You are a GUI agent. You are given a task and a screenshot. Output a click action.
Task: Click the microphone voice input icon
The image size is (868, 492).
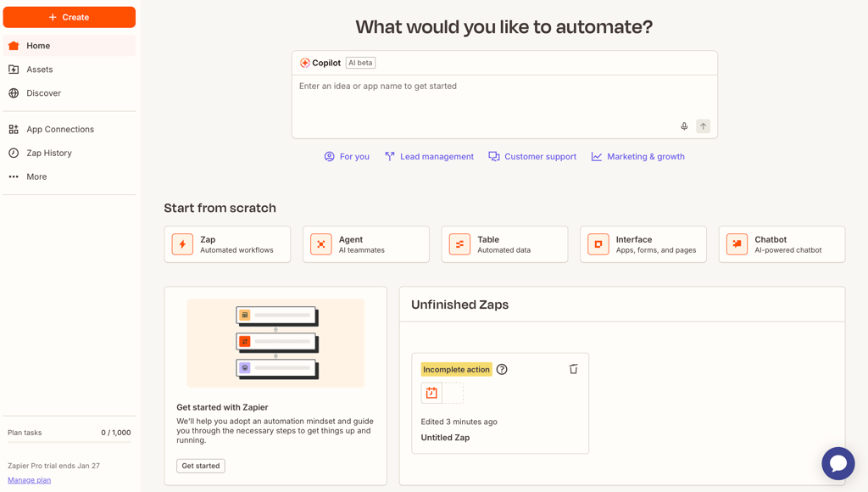click(684, 126)
